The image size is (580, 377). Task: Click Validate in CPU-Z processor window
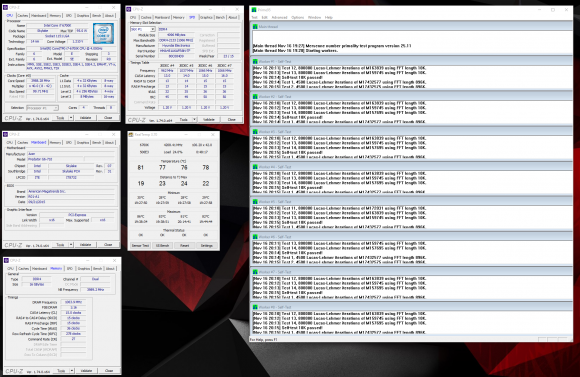pyautogui.click(x=85, y=118)
